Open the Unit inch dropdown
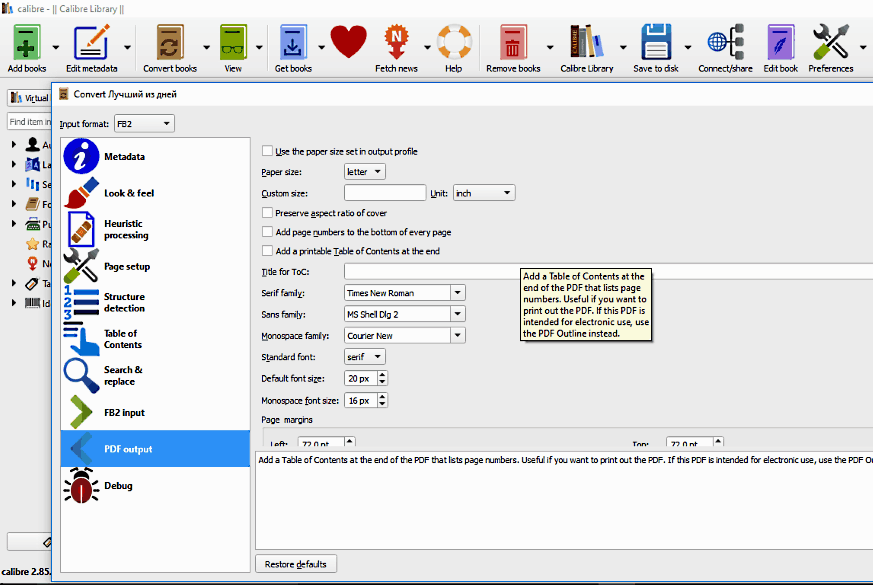Screen dimensions: 873x585 [x=484, y=193]
